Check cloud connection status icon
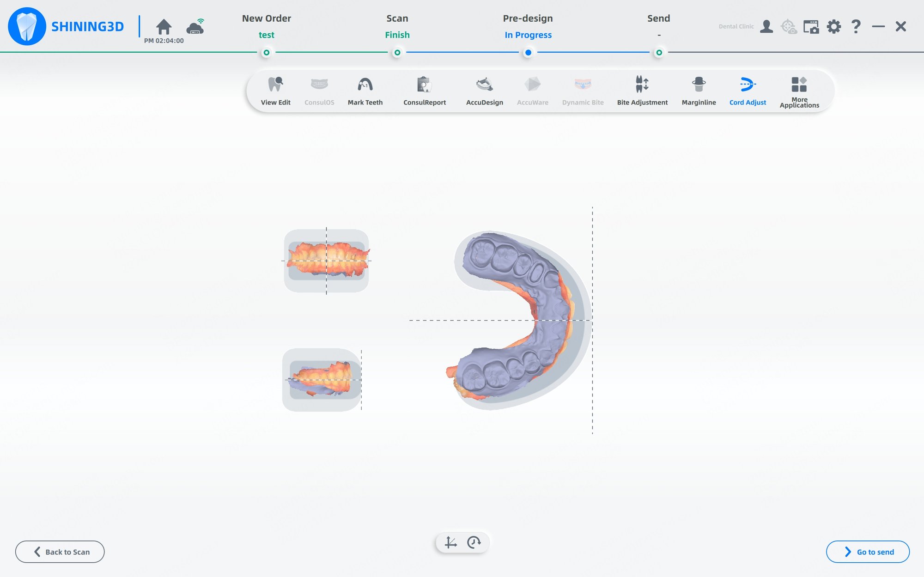The height and width of the screenshot is (577, 924). pyautogui.click(x=195, y=27)
